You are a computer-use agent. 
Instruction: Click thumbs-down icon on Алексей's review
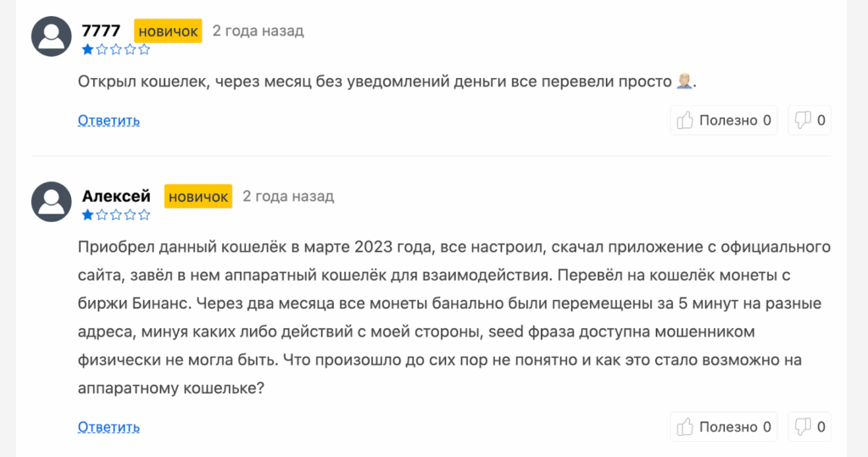[x=802, y=426]
